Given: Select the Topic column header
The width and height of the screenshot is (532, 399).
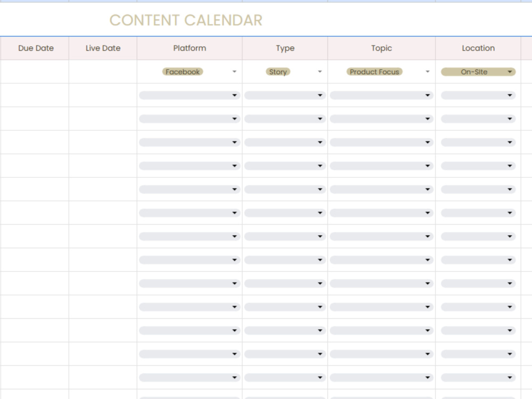Looking at the screenshot, I should pos(381,48).
